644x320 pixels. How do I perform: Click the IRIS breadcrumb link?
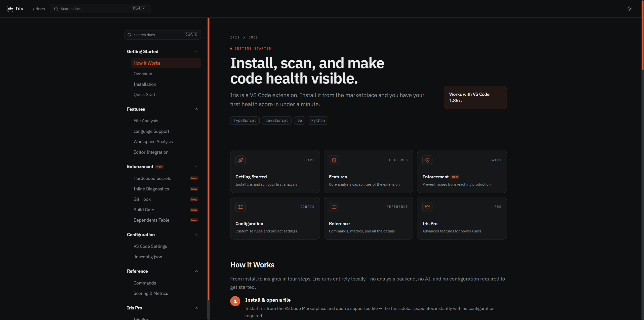(235, 37)
